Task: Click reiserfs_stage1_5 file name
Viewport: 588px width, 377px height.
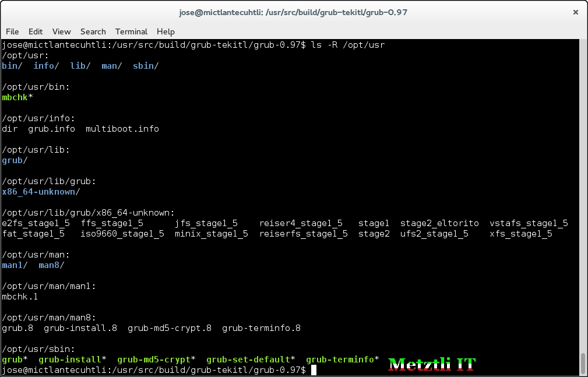Action: click(304, 234)
